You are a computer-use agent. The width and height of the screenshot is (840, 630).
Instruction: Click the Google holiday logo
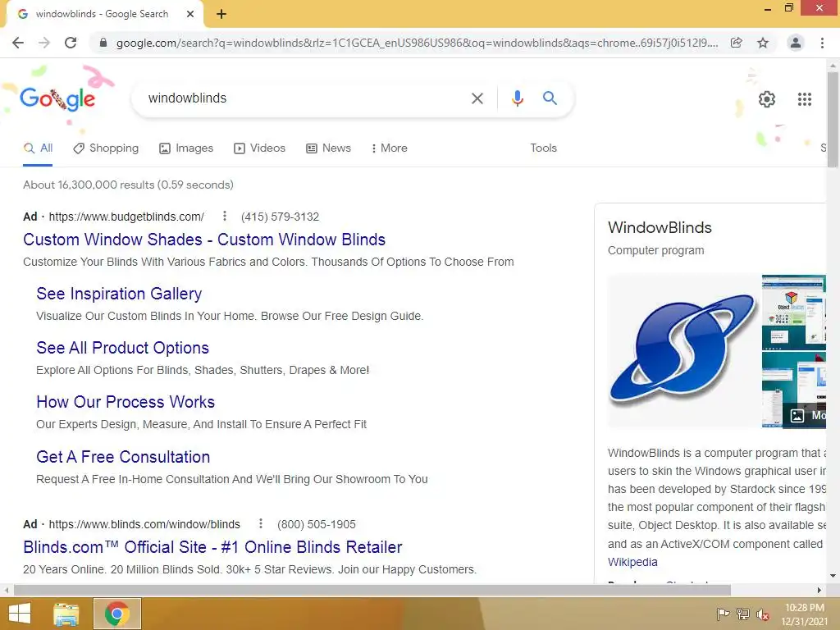pos(57,99)
